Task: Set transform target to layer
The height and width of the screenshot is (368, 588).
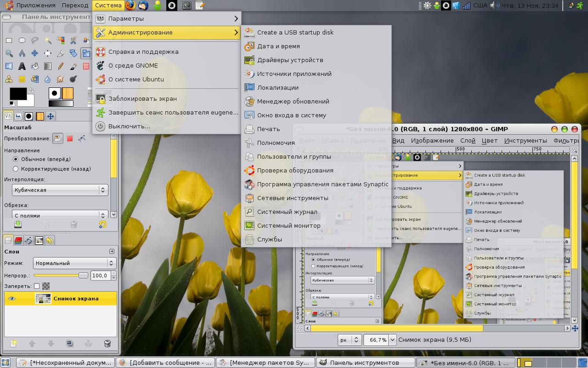Action: [57, 138]
